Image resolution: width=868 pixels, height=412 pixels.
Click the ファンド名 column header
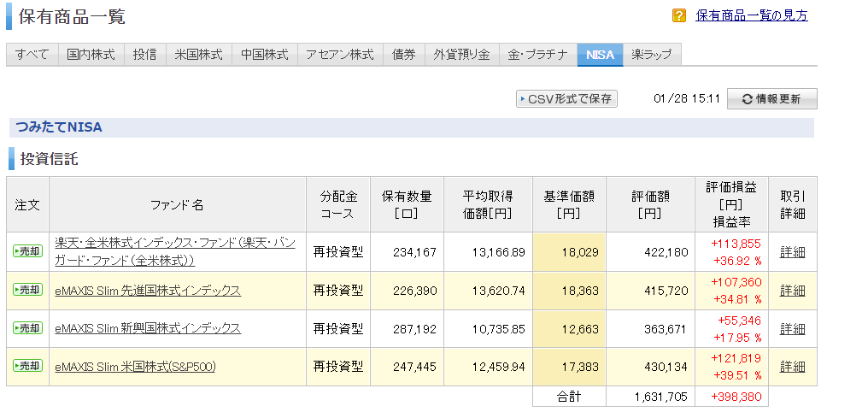177,205
